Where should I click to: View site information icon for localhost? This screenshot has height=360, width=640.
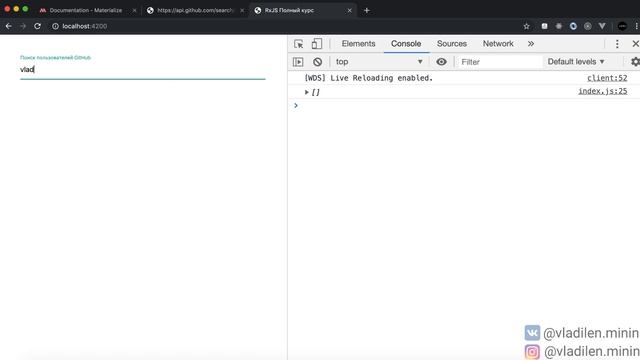pos(56,26)
